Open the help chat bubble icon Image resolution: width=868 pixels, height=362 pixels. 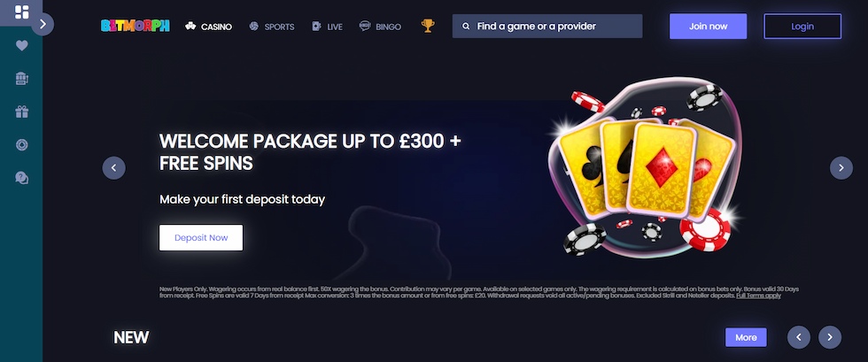(x=21, y=178)
